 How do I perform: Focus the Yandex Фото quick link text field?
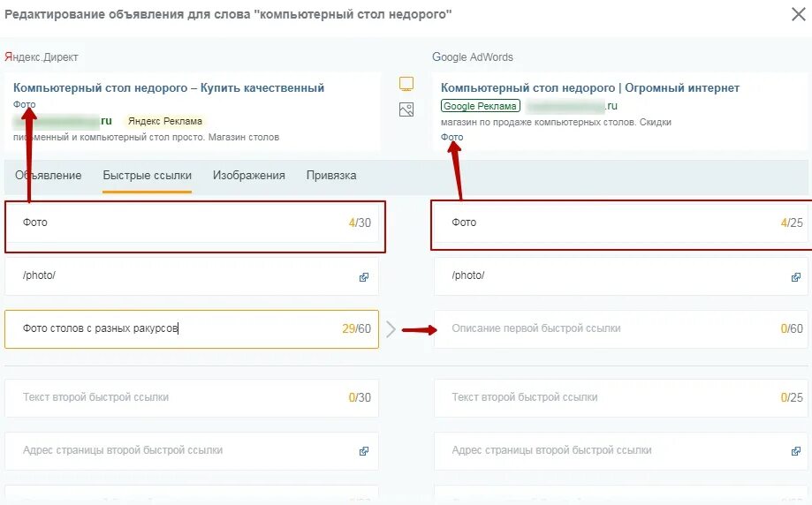[192, 223]
